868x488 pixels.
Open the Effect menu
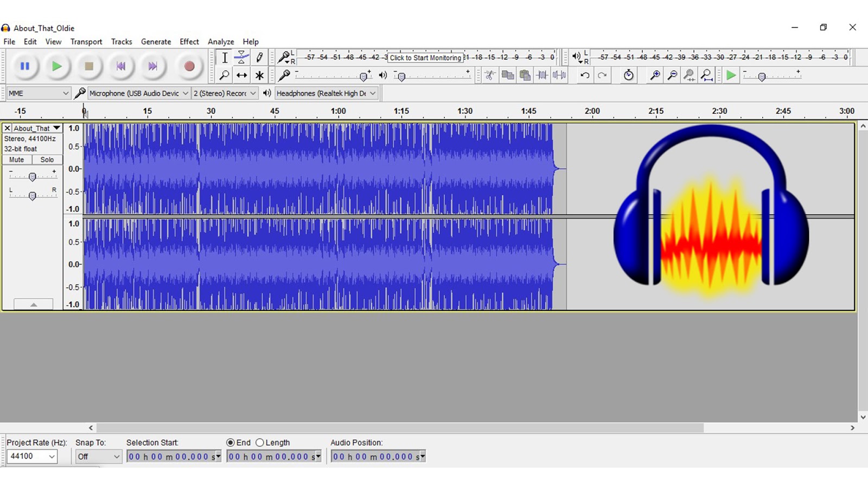pos(189,42)
